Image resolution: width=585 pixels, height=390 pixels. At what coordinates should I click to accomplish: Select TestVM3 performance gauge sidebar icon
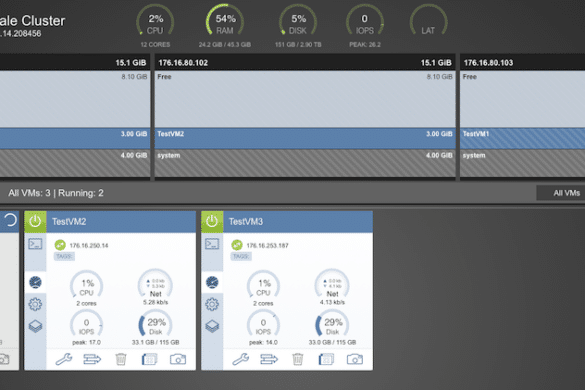(212, 283)
